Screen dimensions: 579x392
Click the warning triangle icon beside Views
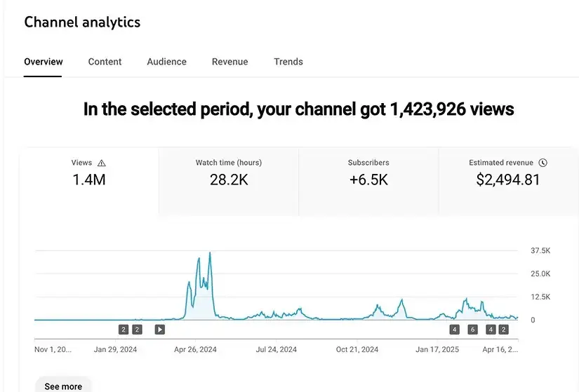[x=102, y=163]
